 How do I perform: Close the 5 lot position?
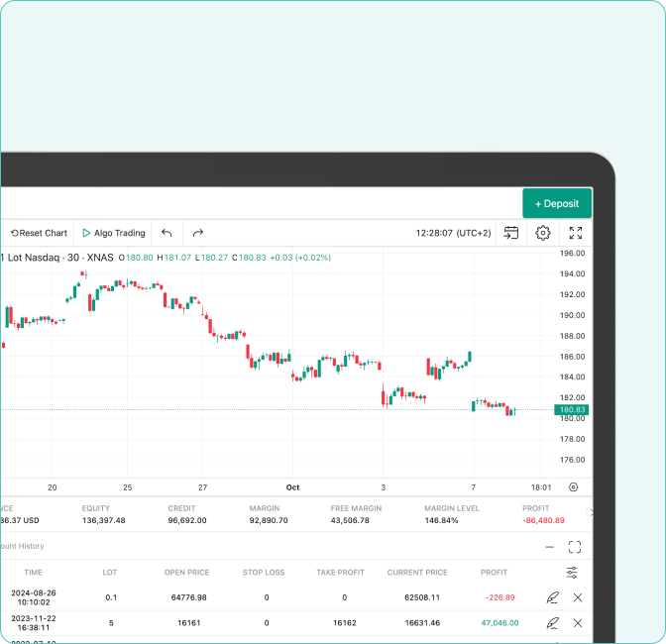(578, 623)
